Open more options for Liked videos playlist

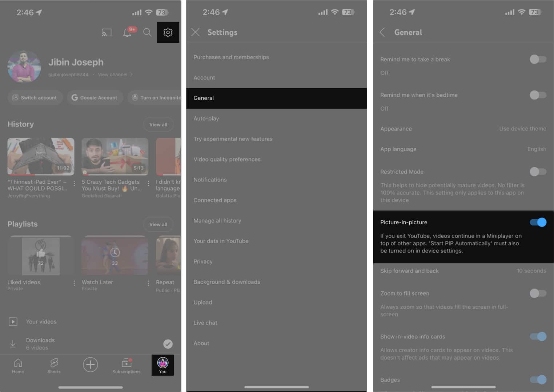point(75,283)
